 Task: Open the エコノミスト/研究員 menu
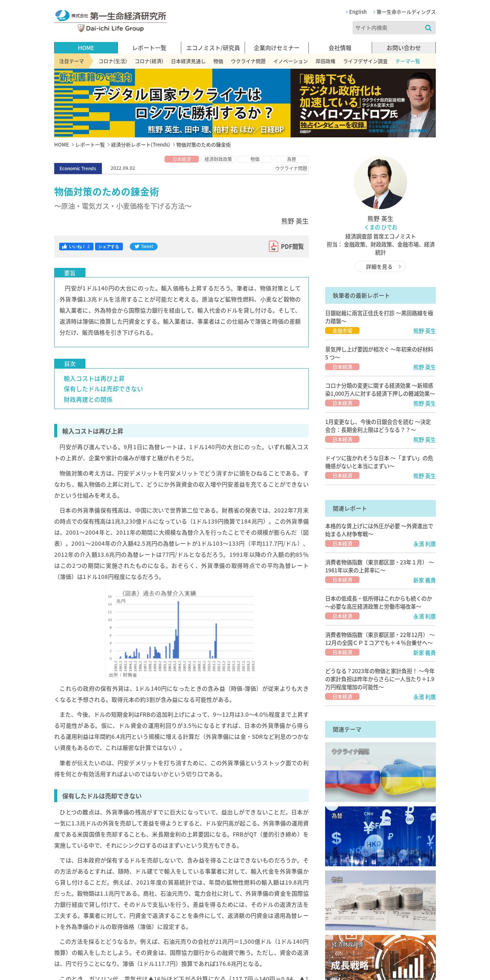click(x=213, y=48)
